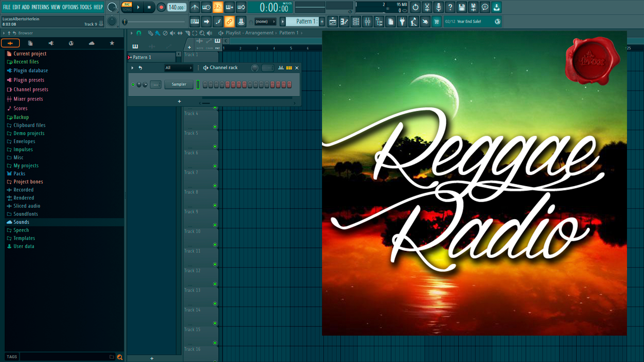Screen dimensions: 644x362
Task: Switch between PAT and SONG mode
Action: tap(127, 7)
